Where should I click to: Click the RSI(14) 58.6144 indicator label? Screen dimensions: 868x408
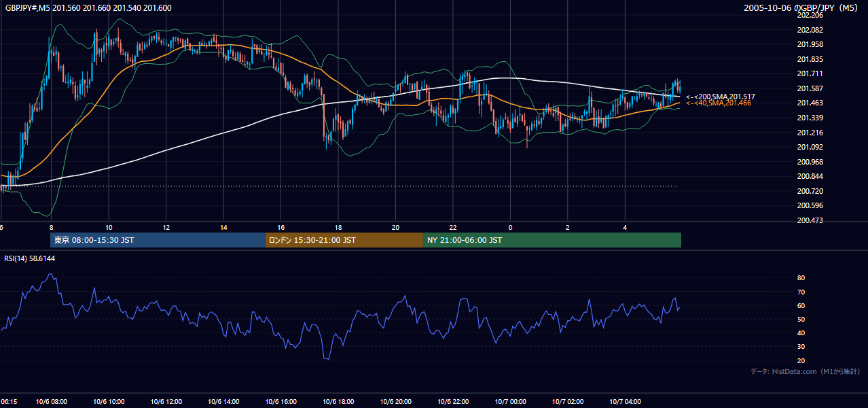[29, 259]
